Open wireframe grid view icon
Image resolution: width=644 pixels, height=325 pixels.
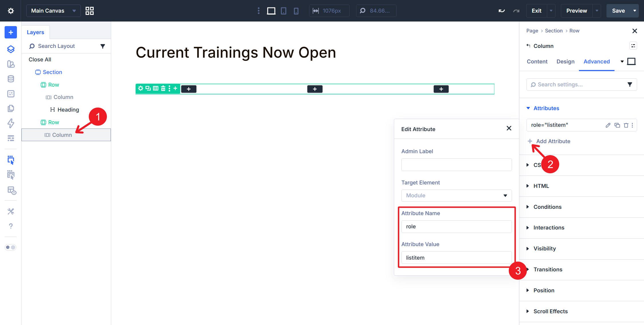tap(89, 11)
